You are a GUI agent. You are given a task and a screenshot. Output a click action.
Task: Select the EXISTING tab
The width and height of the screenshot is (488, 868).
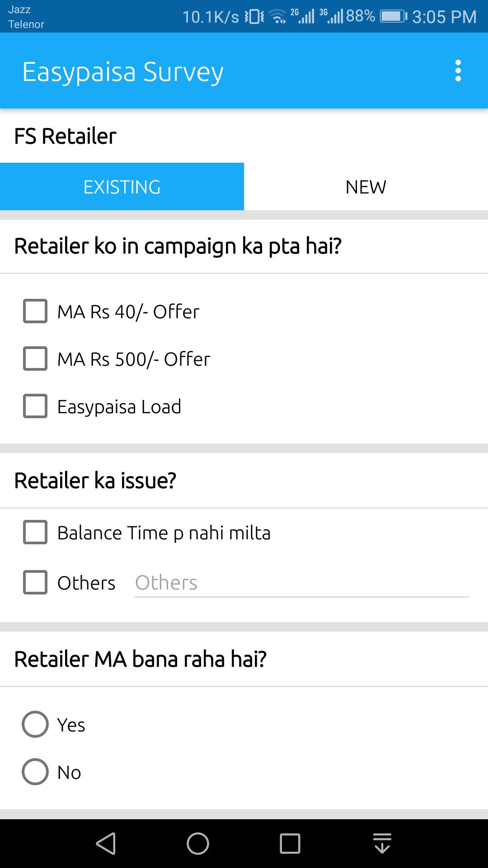[x=122, y=187]
